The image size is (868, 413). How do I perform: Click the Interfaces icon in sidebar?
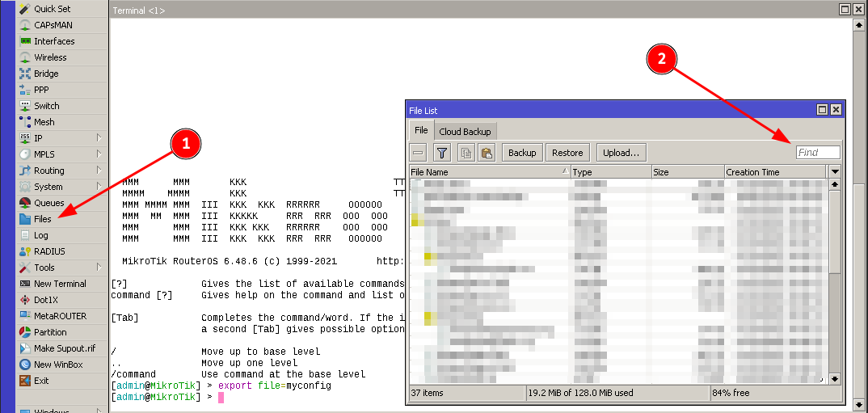24,41
